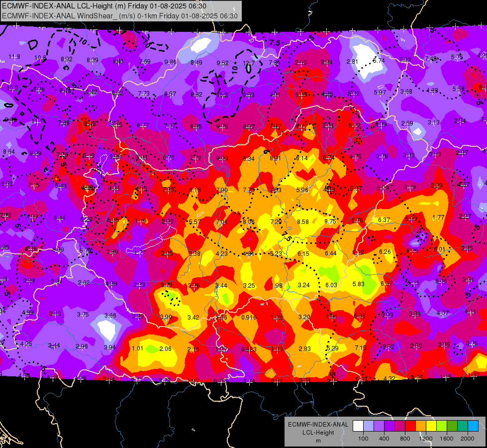Click the LCL-Height (m) title line
Image resolution: width=487 pixels, height=448 pixels.
click(x=105, y=6)
